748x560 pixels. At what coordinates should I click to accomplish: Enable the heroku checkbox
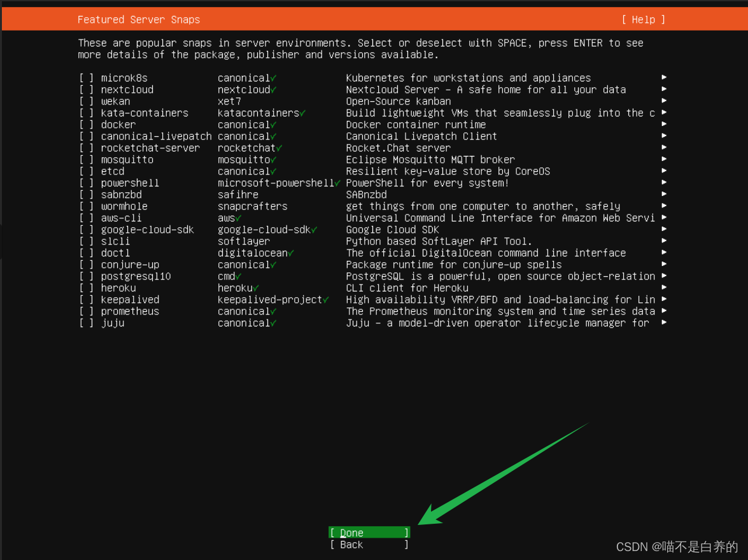[x=87, y=288]
